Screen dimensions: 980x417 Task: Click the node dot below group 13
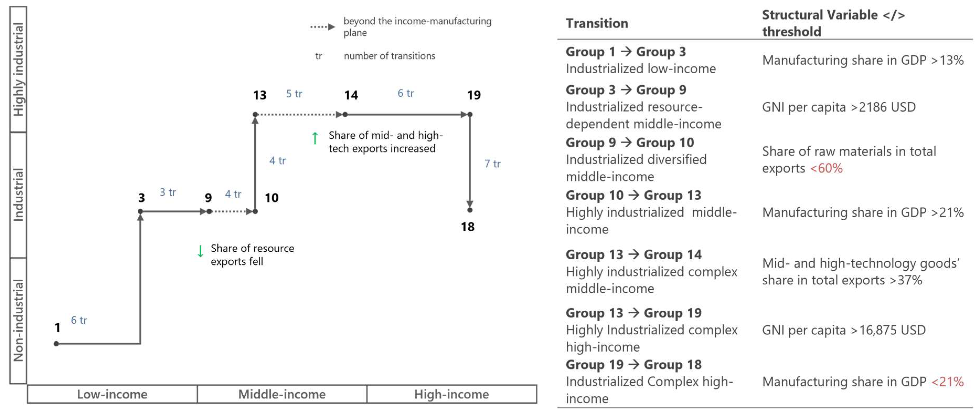click(255, 114)
